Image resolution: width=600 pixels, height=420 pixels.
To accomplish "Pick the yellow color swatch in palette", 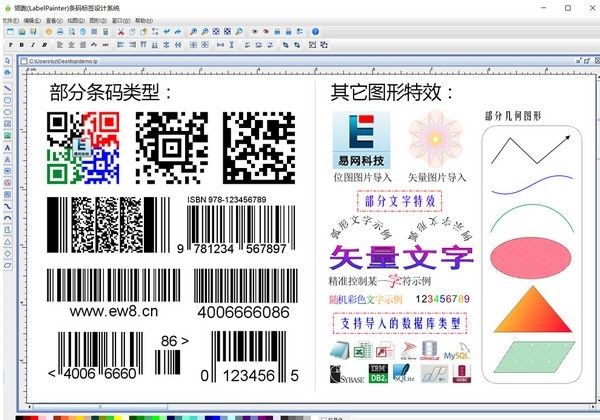I will (118, 418).
